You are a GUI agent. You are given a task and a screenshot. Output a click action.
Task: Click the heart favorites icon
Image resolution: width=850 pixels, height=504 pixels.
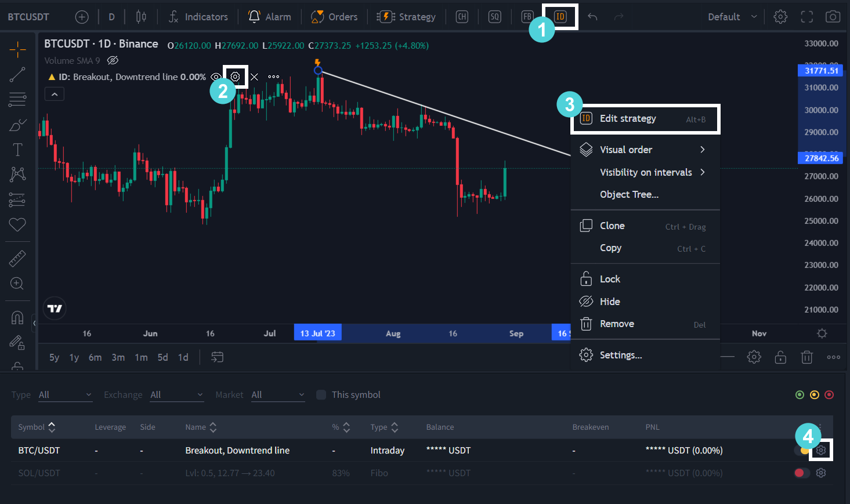tap(17, 224)
